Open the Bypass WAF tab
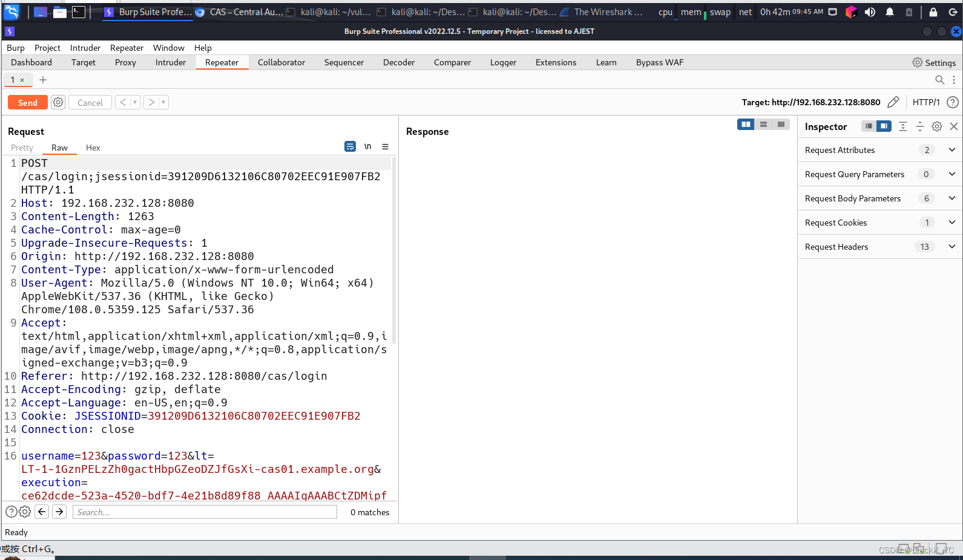This screenshot has width=963, height=560. pyautogui.click(x=660, y=62)
